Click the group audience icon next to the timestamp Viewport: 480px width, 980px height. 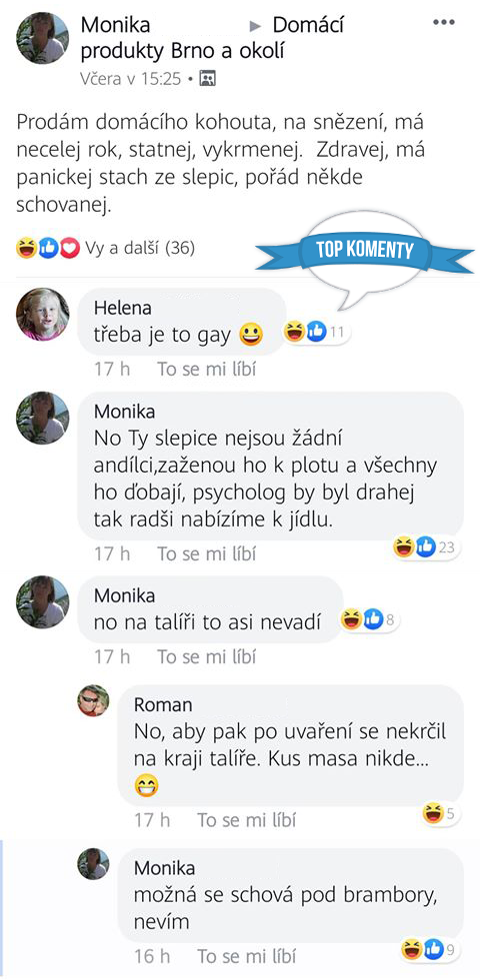[207, 79]
